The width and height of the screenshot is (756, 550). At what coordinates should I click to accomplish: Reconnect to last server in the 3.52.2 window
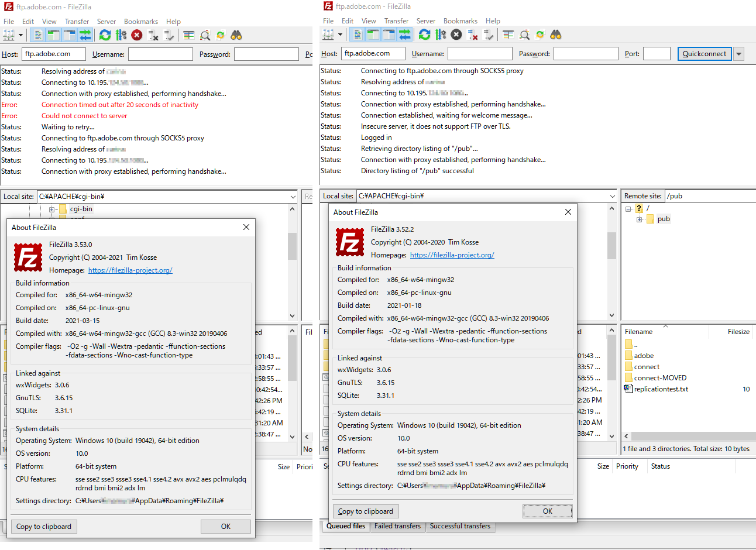point(489,35)
